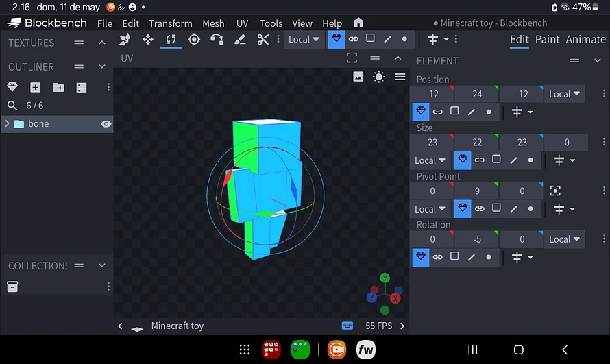This screenshot has height=364, width=610.
Task: Open the Edit menu
Action: pyautogui.click(x=131, y=23)
